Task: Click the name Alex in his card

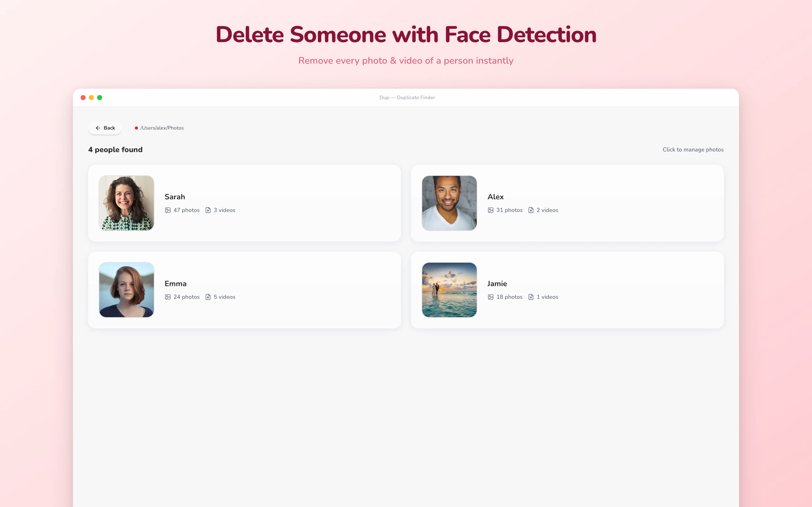Action: [495, 197]
